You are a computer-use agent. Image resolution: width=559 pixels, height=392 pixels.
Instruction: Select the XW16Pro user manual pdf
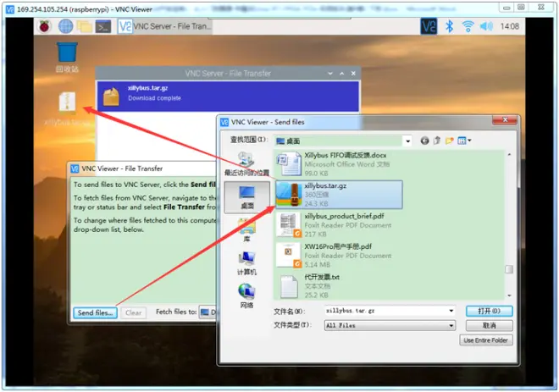[x=339, y=255]
